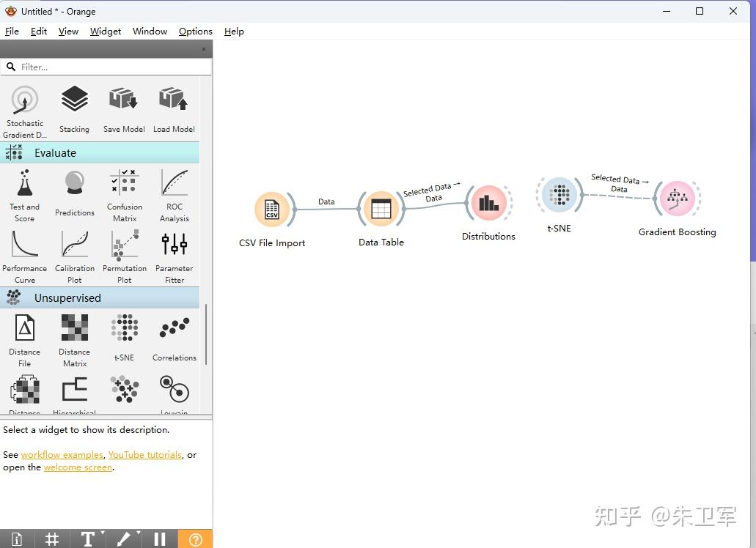The image size is (756, 548).
Task: Activate the text annotation T tool
Action: point(88,539)
